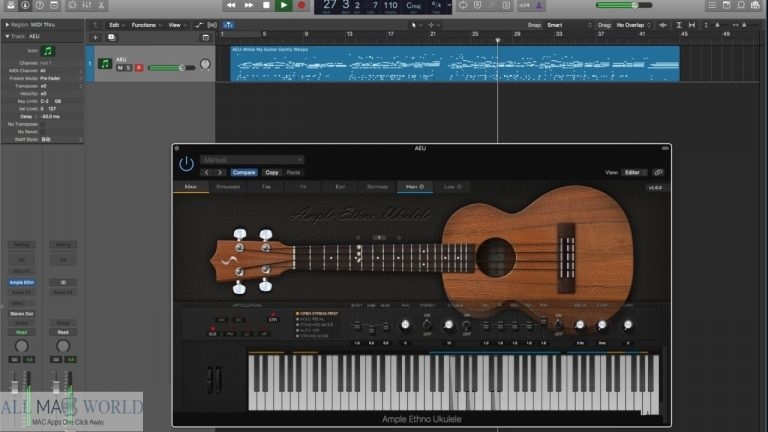Open the Library button in control bar
Viewport: 768px width, 432px height.
point(11,5)
